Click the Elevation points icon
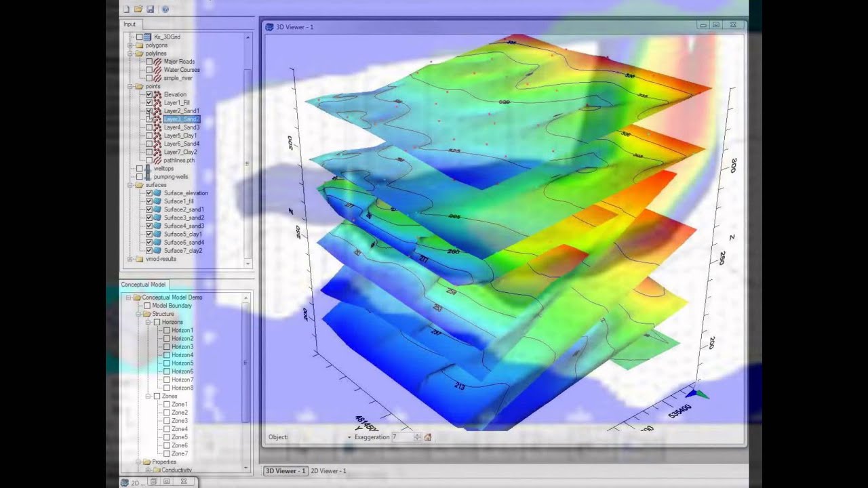Screen dimensions: 868x488 point(157,94)
